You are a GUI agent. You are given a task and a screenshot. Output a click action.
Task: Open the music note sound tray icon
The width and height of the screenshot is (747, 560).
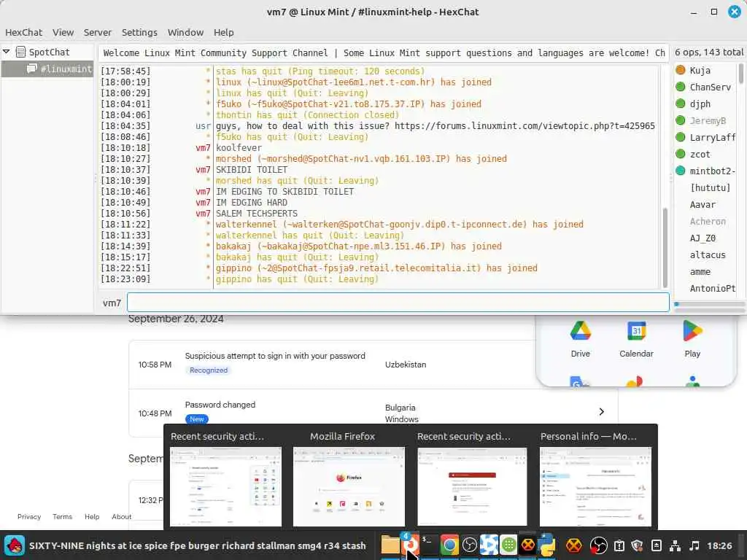[694, 545]
